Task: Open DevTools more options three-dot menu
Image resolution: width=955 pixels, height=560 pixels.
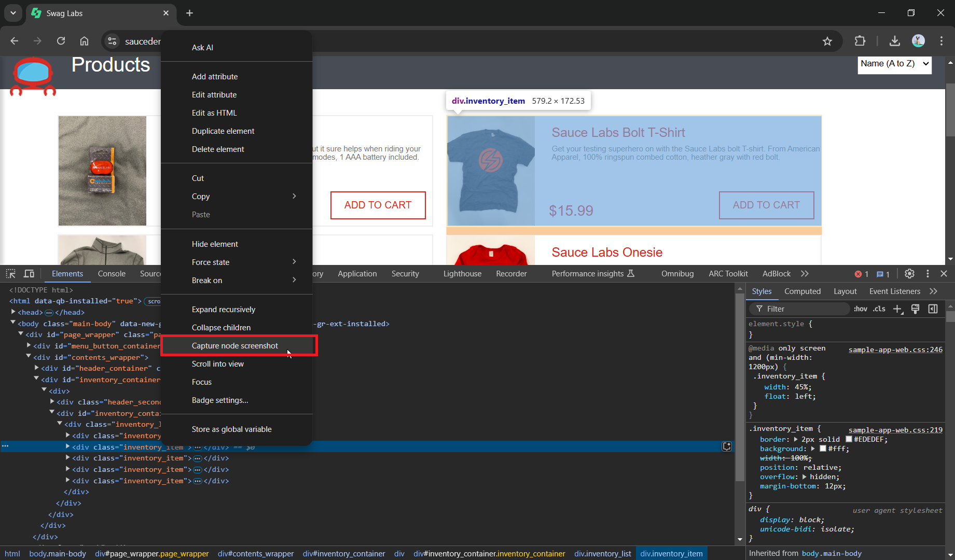Action: click(x=928, y=273)
